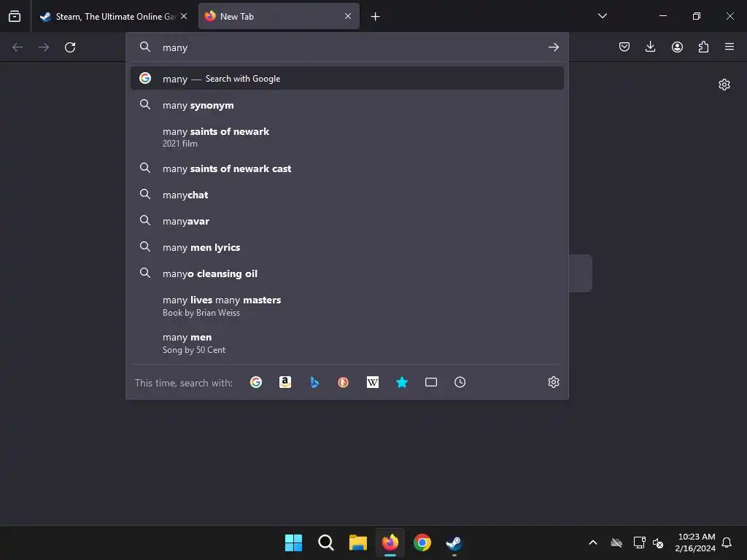Open the new tab page personalize gear
Viewport: 747px width, 560px height.
(x=724, y=85)
